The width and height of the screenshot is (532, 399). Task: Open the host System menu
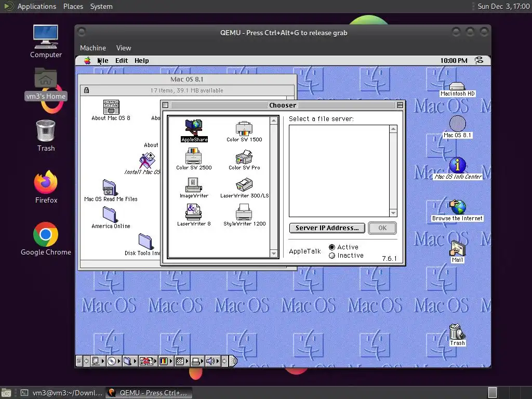coord(101,6)
